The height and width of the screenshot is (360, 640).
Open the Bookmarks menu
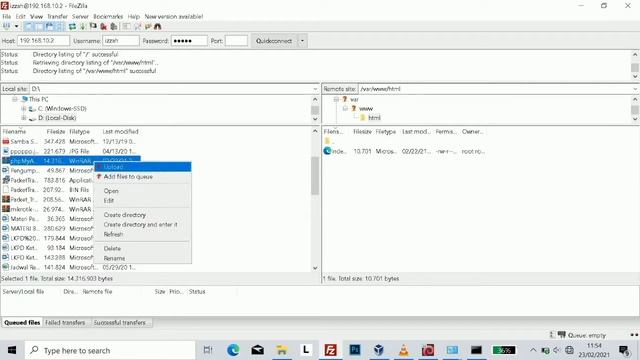pyautogui.click(x=108, y=16)
